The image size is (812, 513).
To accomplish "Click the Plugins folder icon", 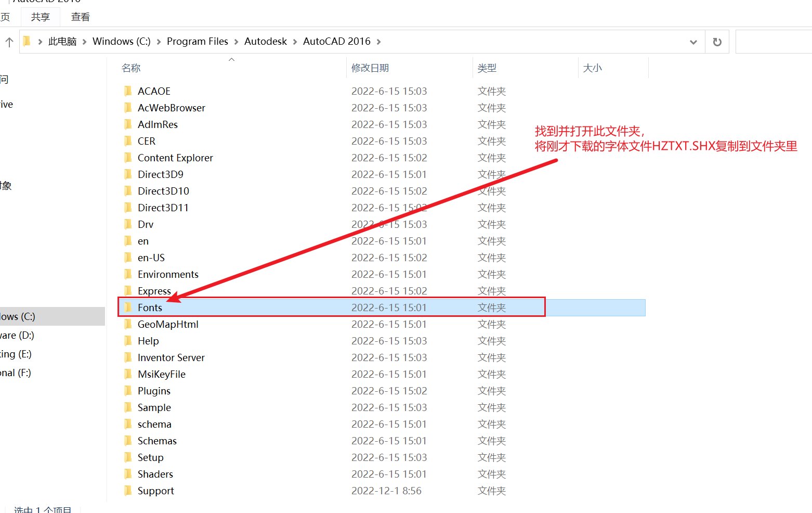I will point(128,391).
